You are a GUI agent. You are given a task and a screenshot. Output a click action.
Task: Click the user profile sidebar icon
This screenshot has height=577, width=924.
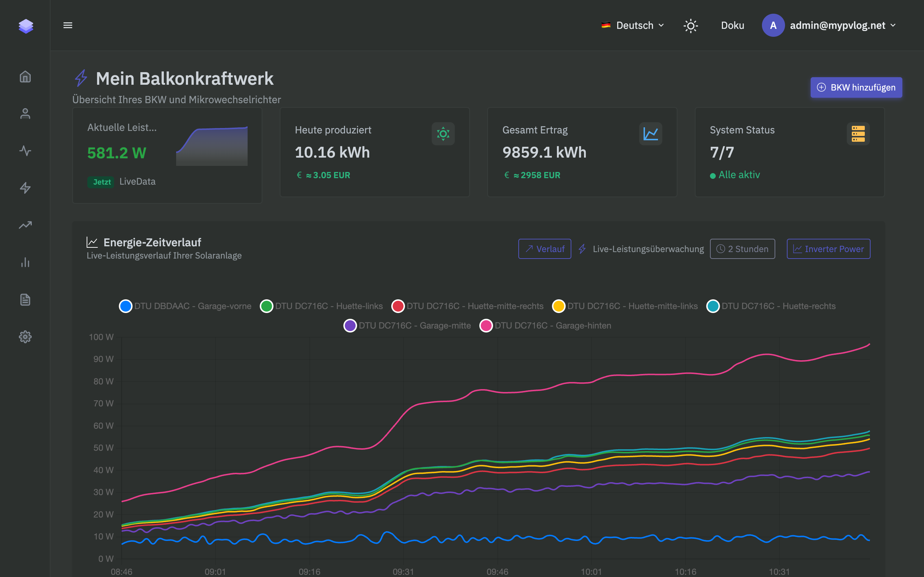point(25,114)
